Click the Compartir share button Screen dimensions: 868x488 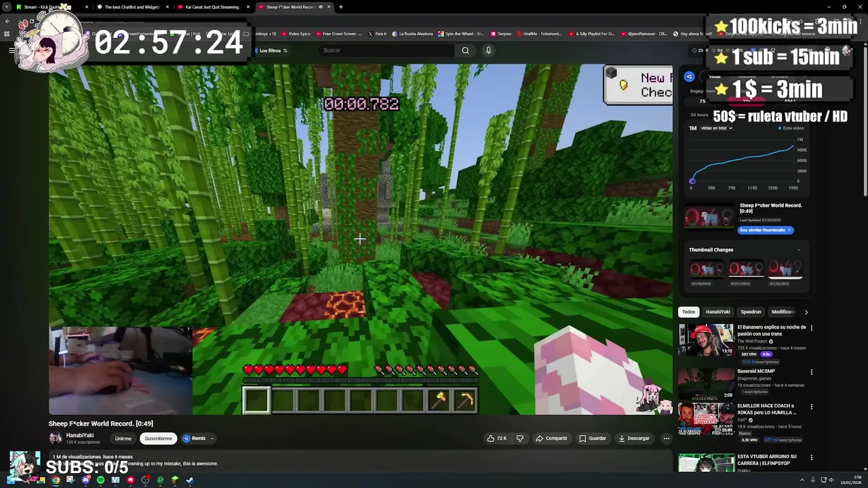(551, 439)
